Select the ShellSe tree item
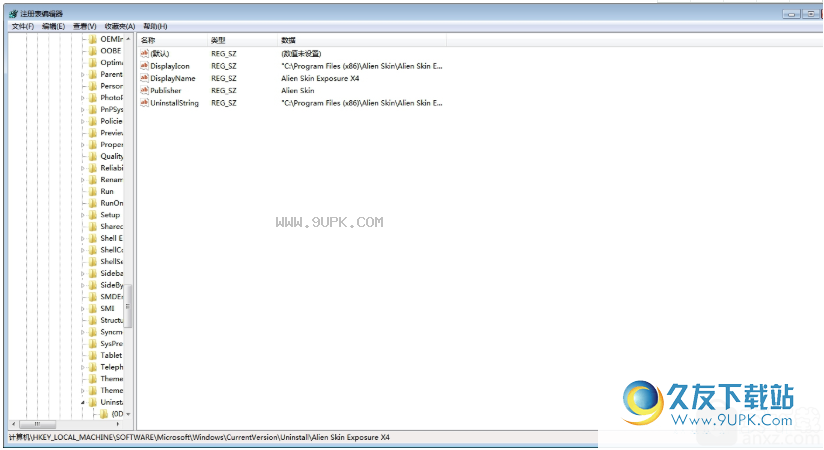 [111, 261]
